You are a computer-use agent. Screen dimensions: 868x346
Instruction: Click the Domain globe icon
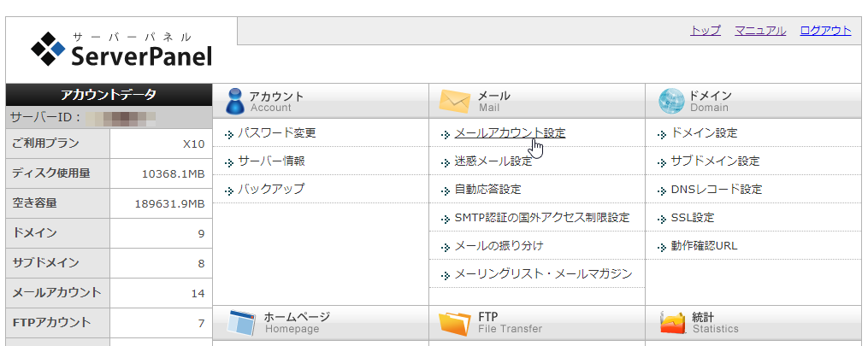671,102
